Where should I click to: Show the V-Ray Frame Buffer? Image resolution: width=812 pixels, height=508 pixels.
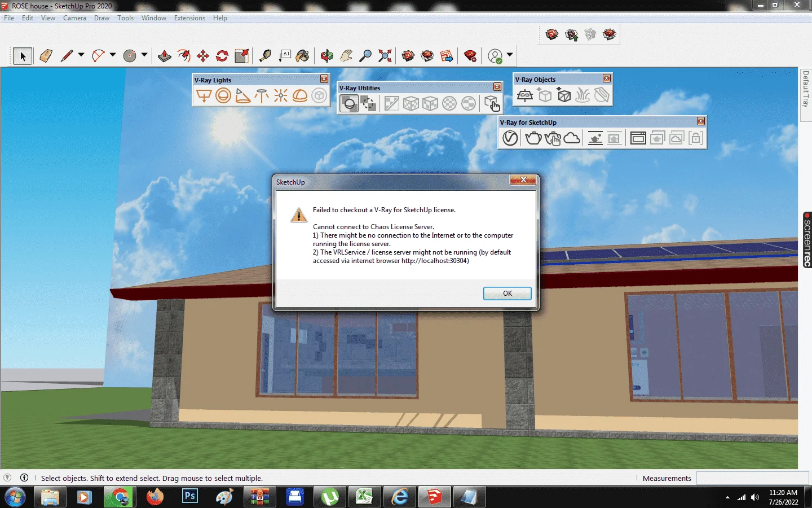coord(638,138)
